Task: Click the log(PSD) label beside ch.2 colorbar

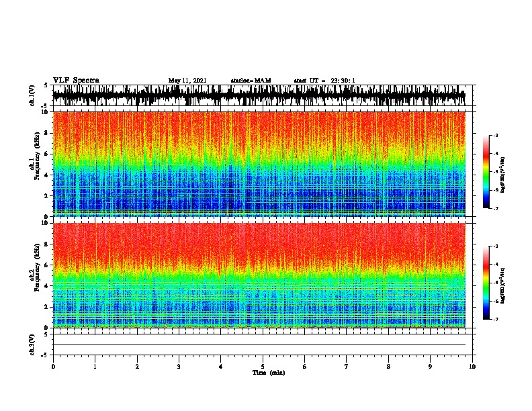Action: [x=503, y=286]
